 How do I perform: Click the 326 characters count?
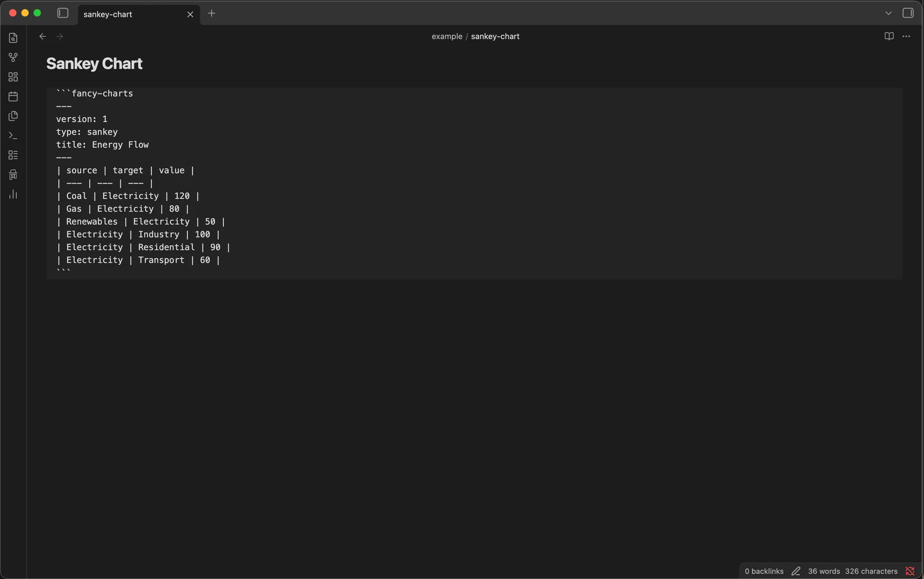871,571
